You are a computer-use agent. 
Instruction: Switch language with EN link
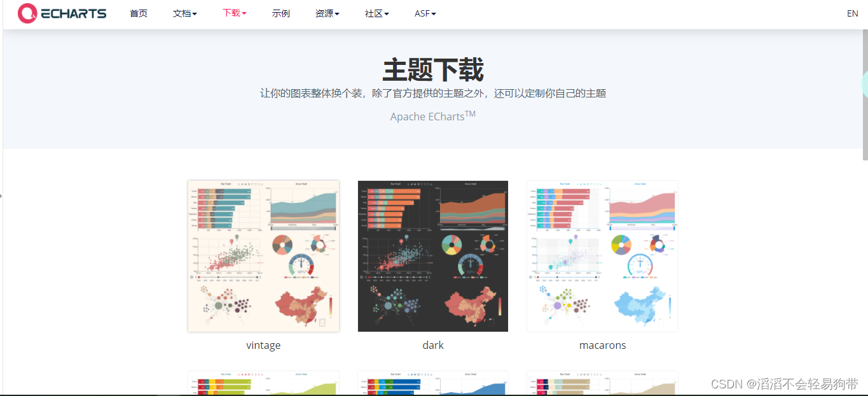tap(853, 13)
